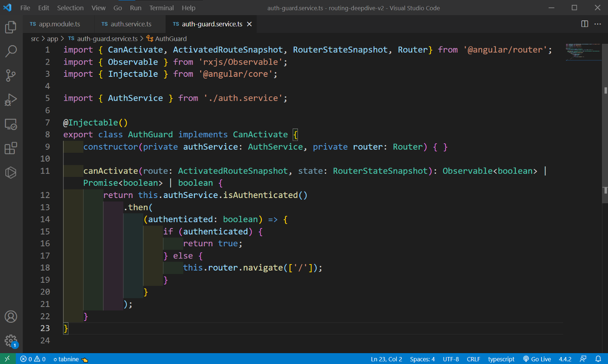Click the minimap code preview

583,52
